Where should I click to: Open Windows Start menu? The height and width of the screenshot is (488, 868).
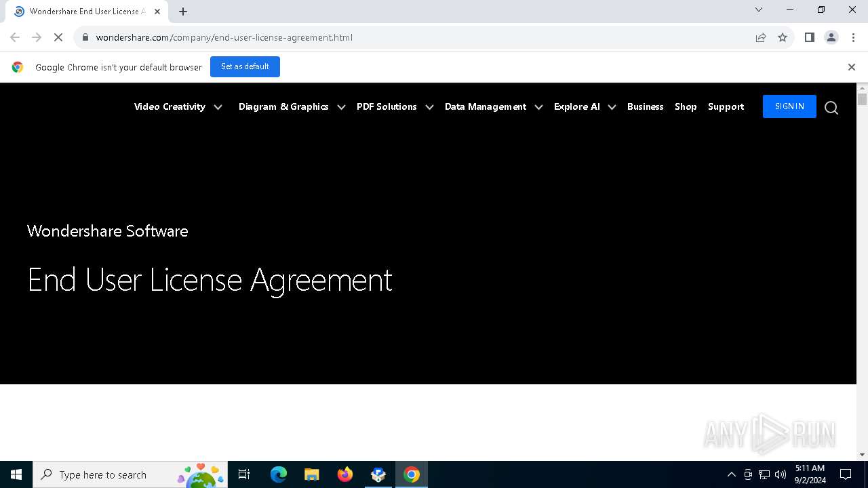click(16, 474)
